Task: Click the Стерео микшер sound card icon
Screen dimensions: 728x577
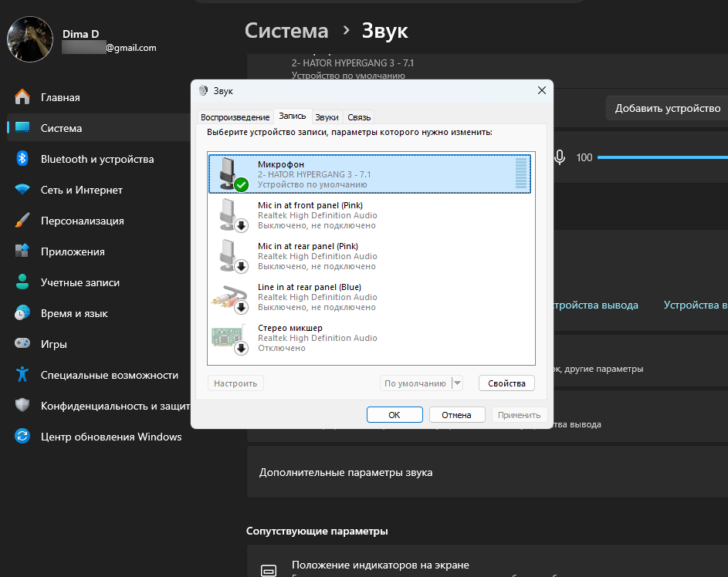Action: (x=229, y=338)
